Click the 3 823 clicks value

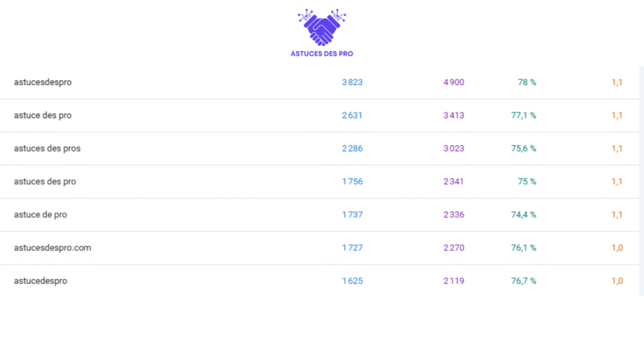tap(352, 82)
